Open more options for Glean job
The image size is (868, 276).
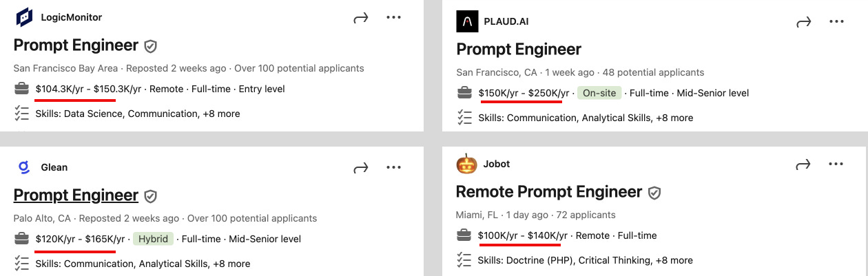click(x=393, y=167)
